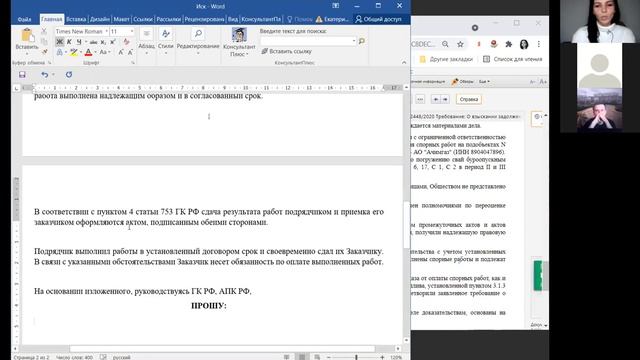The width and height of the screenshot is (640, 360).
Task: Switch to Web Layout view in status bar
Action: (317, 357)
